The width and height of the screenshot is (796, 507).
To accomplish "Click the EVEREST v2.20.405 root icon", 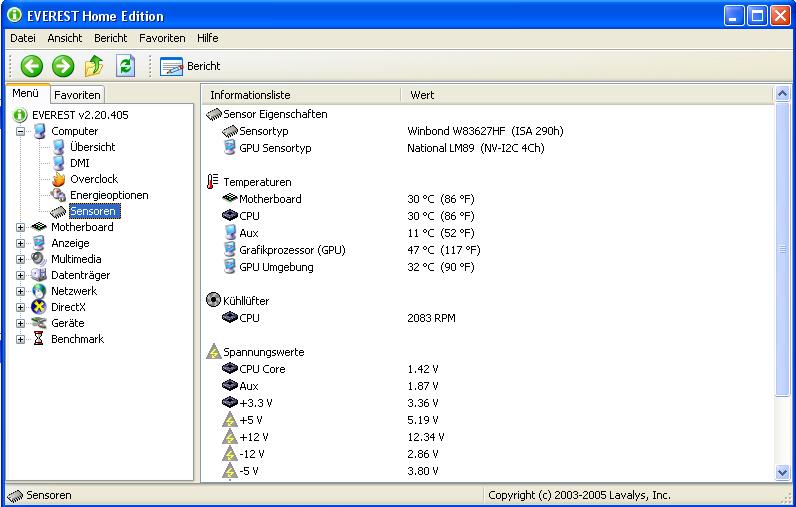I will pos(19,115).
